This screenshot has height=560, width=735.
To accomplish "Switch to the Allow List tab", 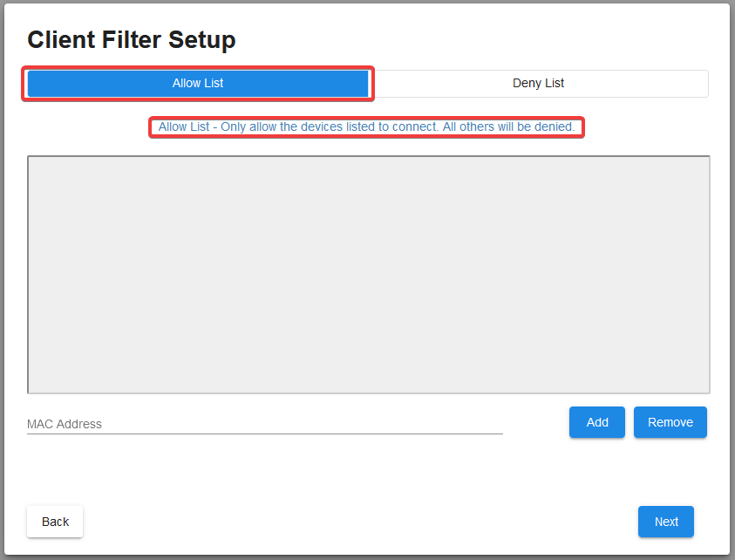I will point(198,84).
